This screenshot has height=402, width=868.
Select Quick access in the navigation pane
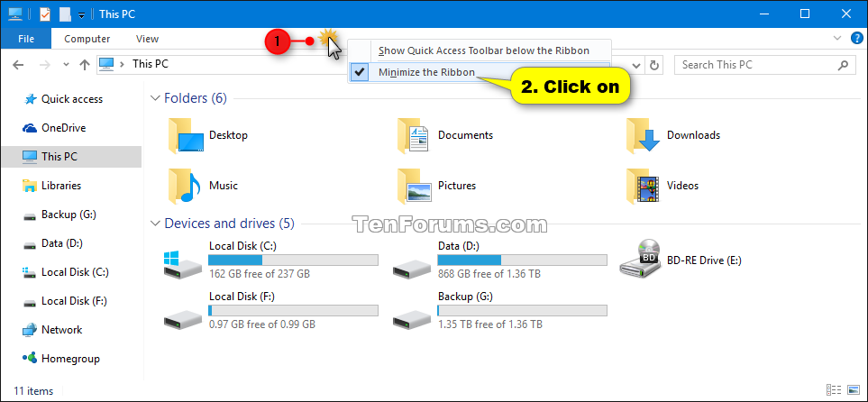[71, 99]
